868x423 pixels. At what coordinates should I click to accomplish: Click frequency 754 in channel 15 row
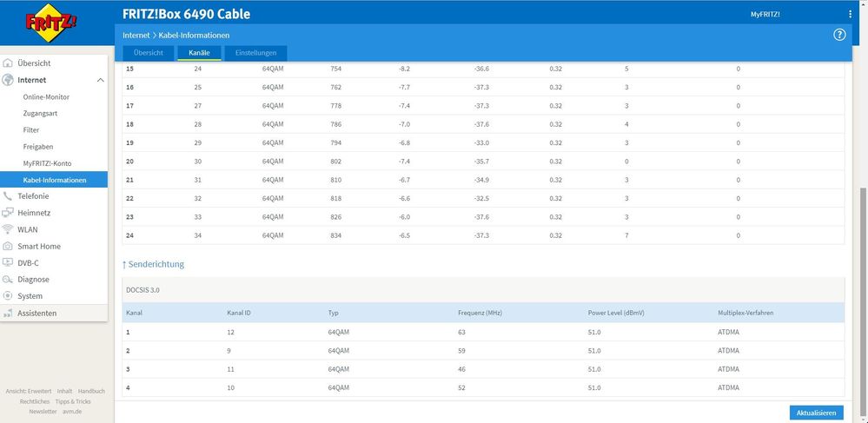(336, 69)
